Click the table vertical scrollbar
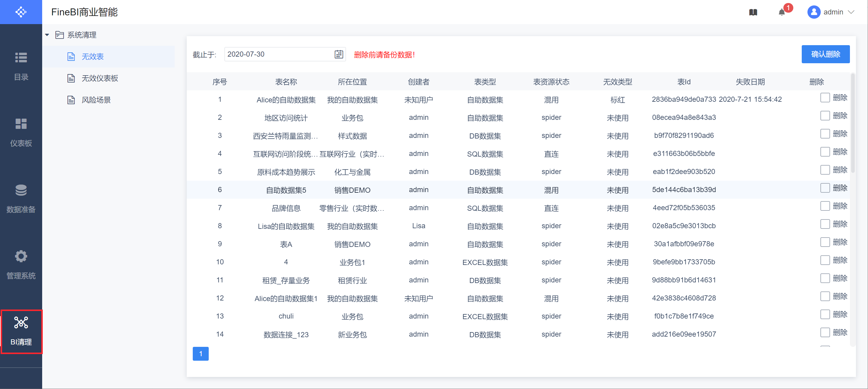 tap(853, 123)
